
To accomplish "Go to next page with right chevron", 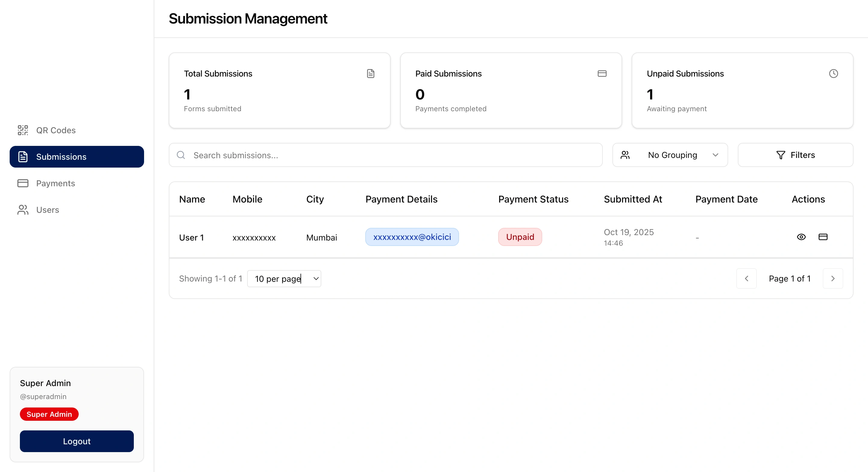I will pyautogui.click(x=833, y=278).
